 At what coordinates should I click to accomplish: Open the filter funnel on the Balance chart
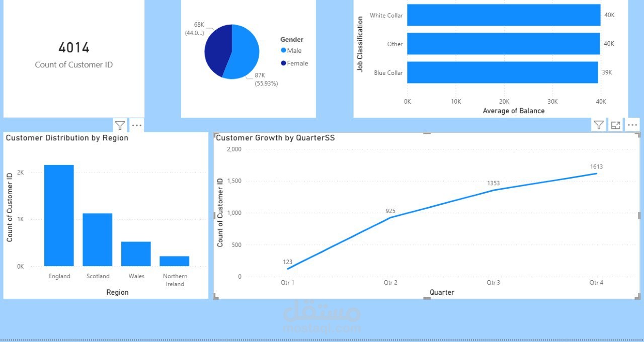pyautogui.click(x=598, y=125)
